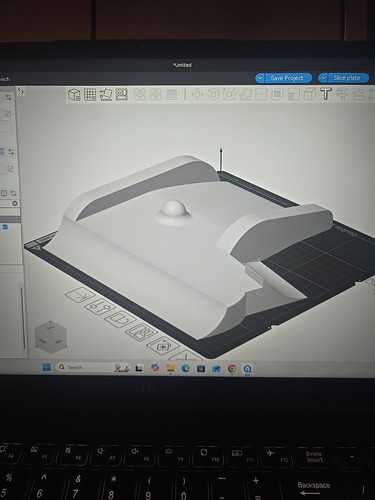Open Microsoft Edge from the taskbar
The image size is (375, 500).
pyautogui.click(x=186, y=368)
